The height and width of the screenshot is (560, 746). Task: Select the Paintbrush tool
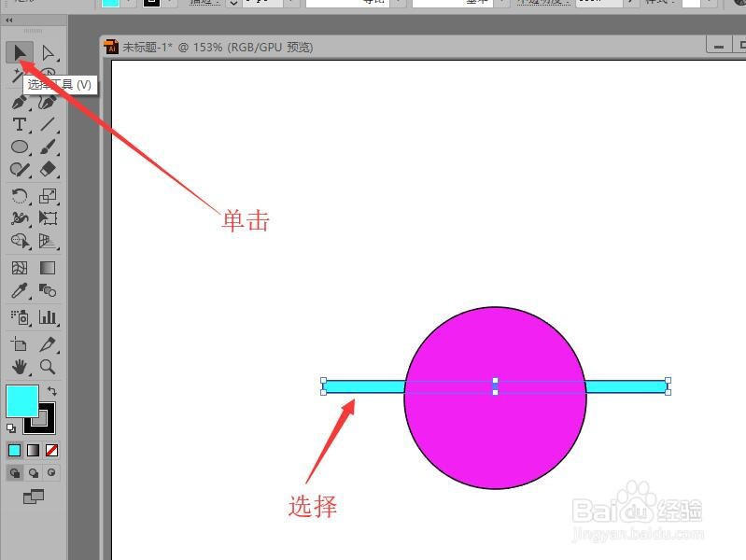click(x=48, y=147)
